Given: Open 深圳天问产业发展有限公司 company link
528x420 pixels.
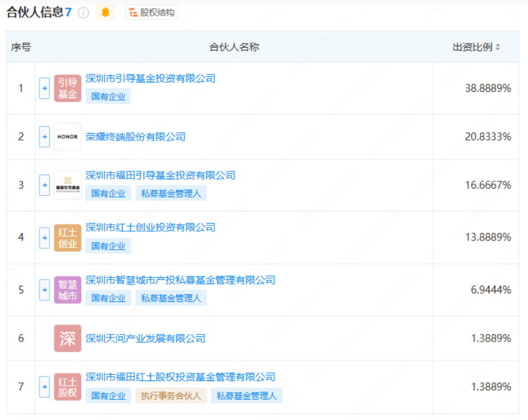Looking at the screenshot, I should (145, 338).
